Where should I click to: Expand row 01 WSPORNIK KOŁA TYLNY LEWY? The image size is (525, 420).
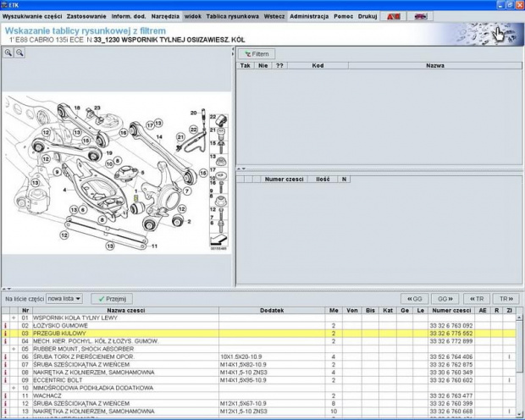pyautogui.click(x=14, y=318)
